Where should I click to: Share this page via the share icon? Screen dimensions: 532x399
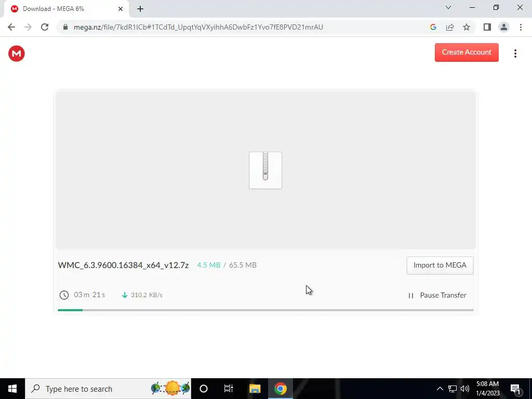[450, 27]
